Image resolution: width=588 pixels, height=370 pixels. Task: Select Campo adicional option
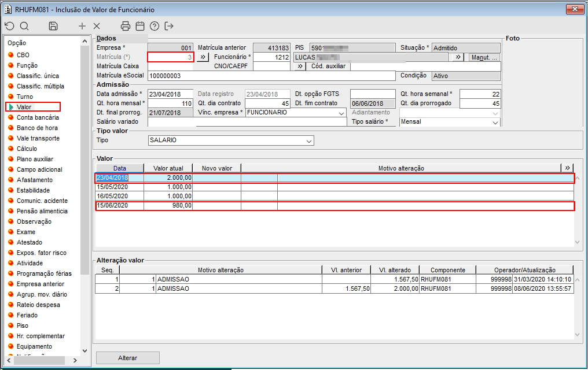click(x=39, y=169)
